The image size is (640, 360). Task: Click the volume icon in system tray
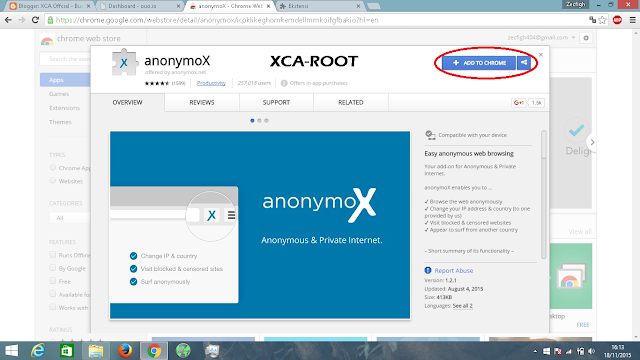tap(591, 351)
